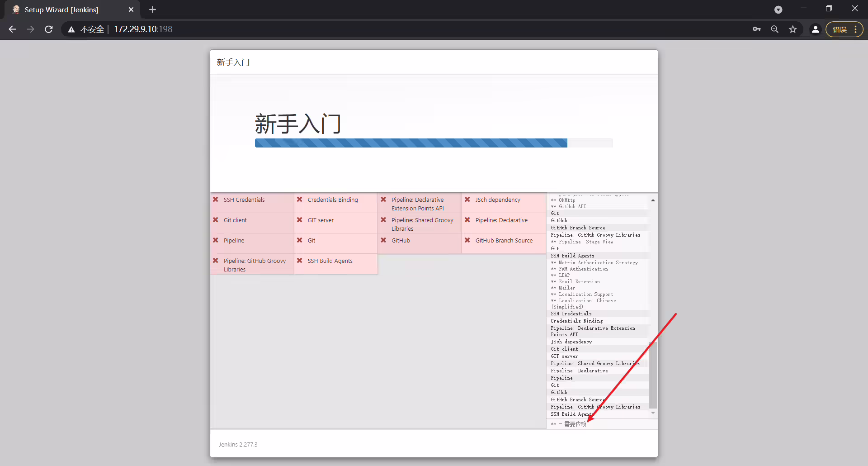Image resolution: width=868 pixels, height=466 pixels.
Task: Click the '** - 需要依赖' legend text
Action: tap(568, 424)
